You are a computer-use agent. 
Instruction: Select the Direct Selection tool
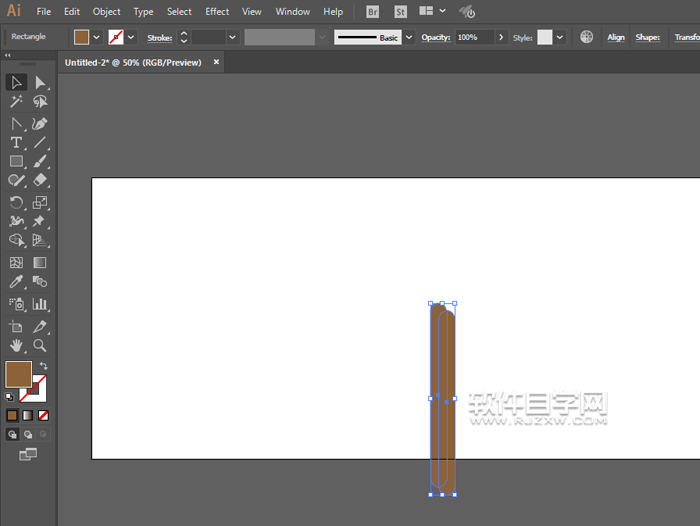40,82
